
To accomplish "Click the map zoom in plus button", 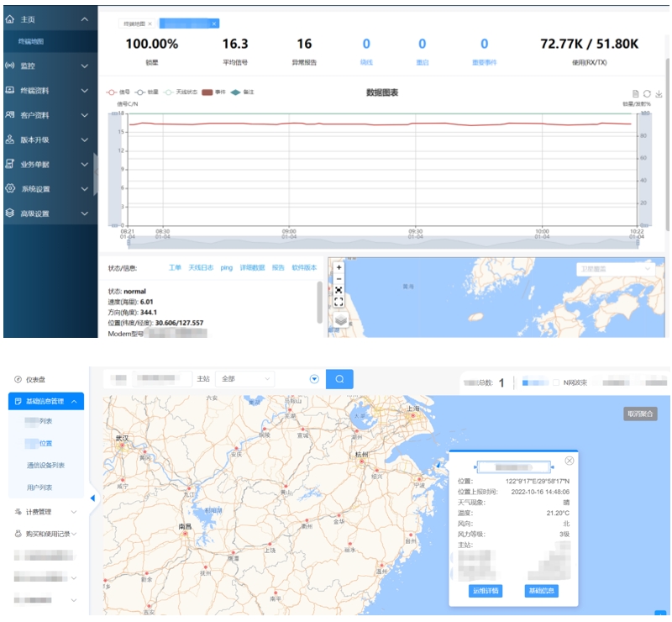I will coord(339,267).
